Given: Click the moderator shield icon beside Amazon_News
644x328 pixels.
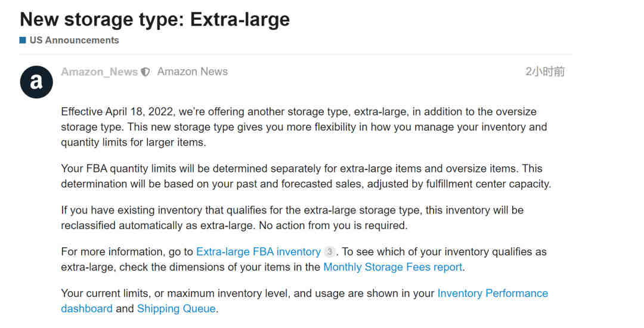Looking at the screenshot, I should pyautogui.click(x=145, y=72).
